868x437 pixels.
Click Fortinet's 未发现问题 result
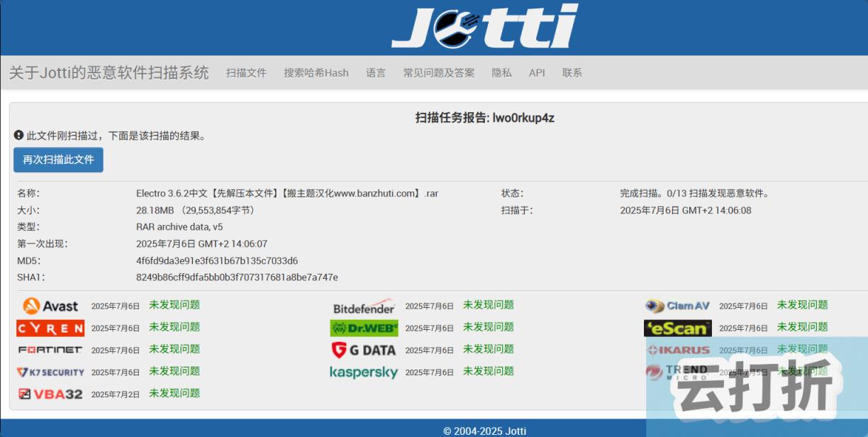(x=174, y=349)
